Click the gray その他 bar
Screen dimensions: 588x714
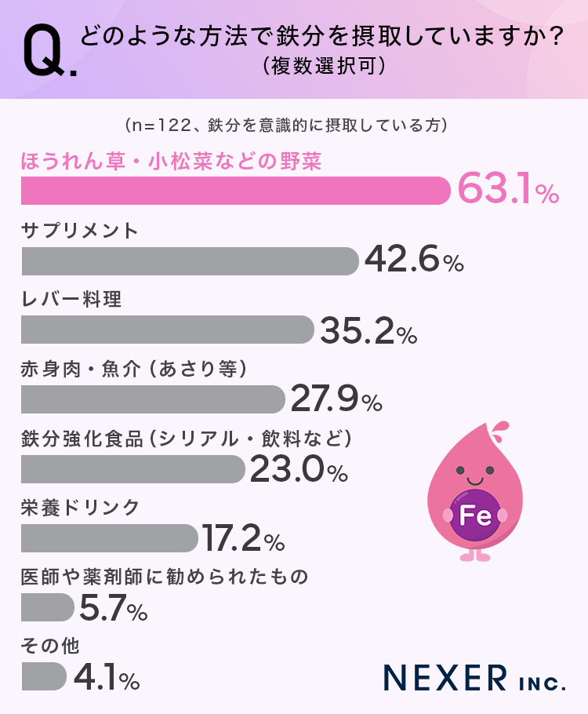coord(44,676)
